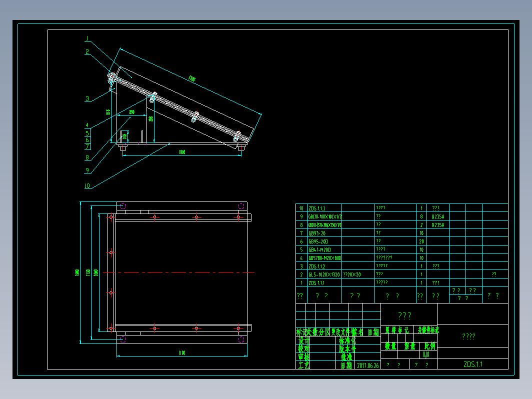Image resolution: width=532 pixels, height=399 pixels.
Task: Click the GB95-20D entry in row 6
Action: (x=318, y=241)
